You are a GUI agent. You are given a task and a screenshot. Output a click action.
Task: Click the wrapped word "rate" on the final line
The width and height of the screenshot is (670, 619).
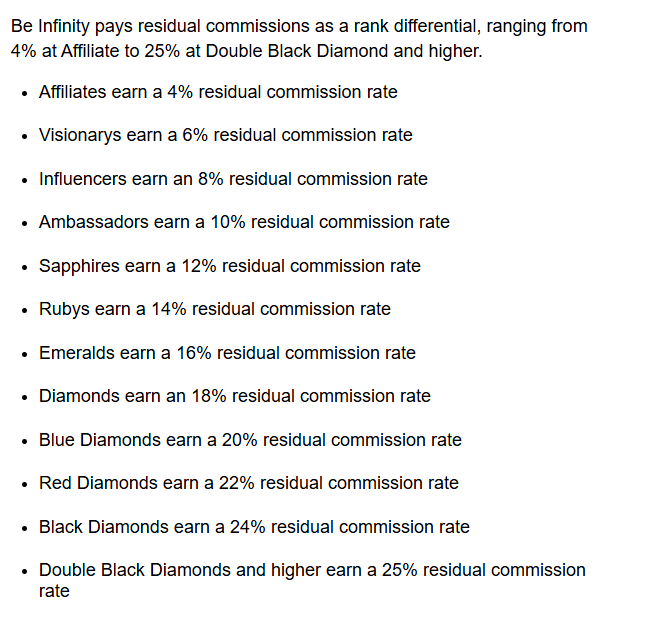click(54, 591)
